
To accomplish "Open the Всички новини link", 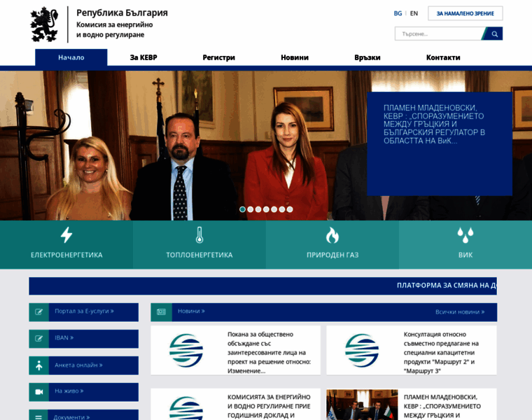I will point(460,311).
